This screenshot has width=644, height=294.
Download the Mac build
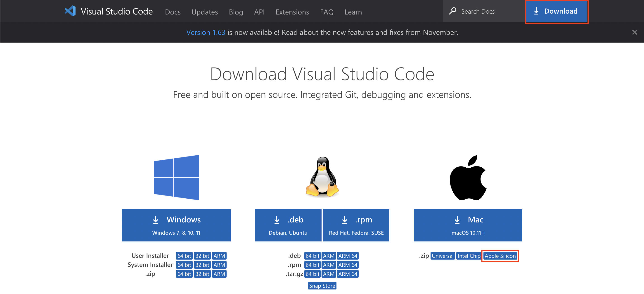468,225
